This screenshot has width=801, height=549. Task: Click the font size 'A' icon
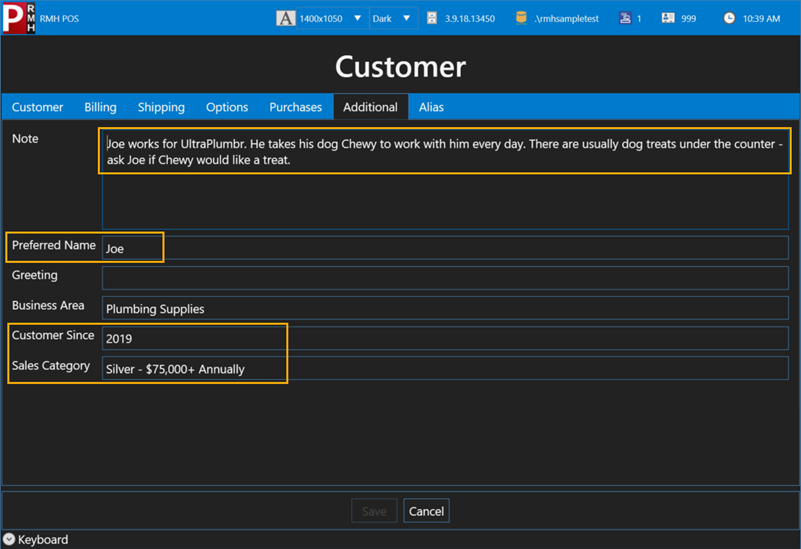click(286, 18)
